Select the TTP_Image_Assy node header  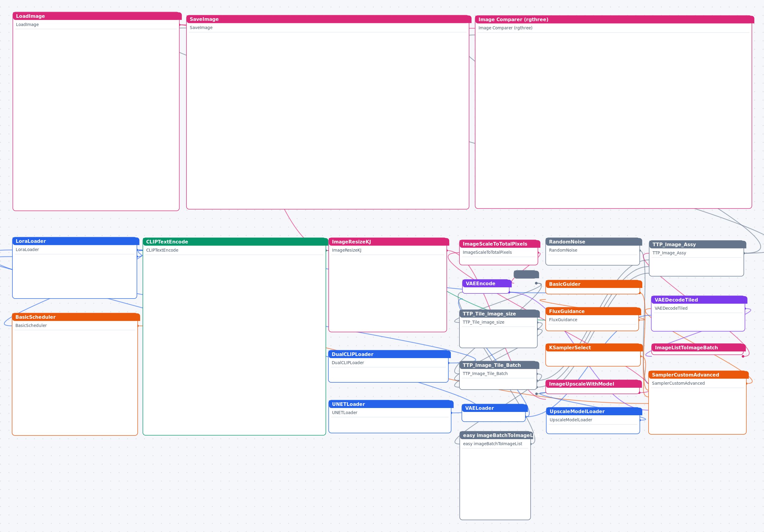[x=697, y=244]
